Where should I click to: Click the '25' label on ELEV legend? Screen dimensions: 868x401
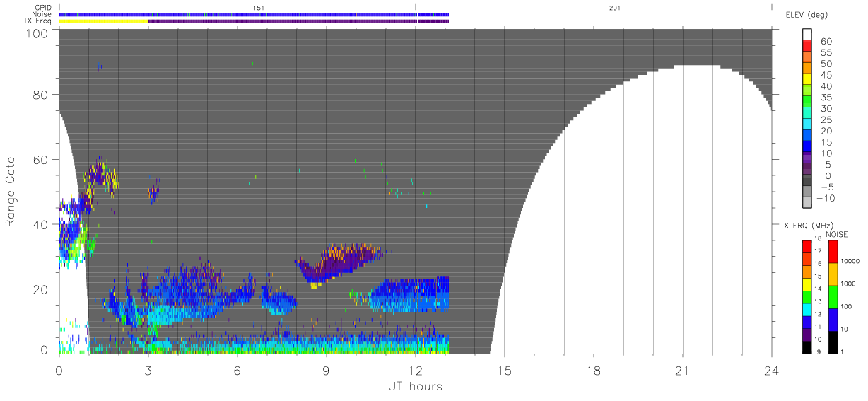(826, 120)
